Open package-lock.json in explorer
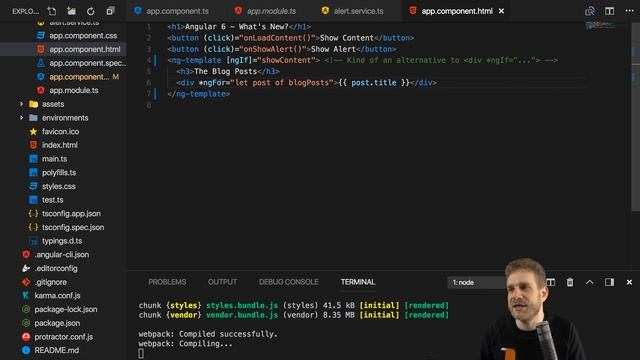The image size is (640, 360). (x=66, y=309)
